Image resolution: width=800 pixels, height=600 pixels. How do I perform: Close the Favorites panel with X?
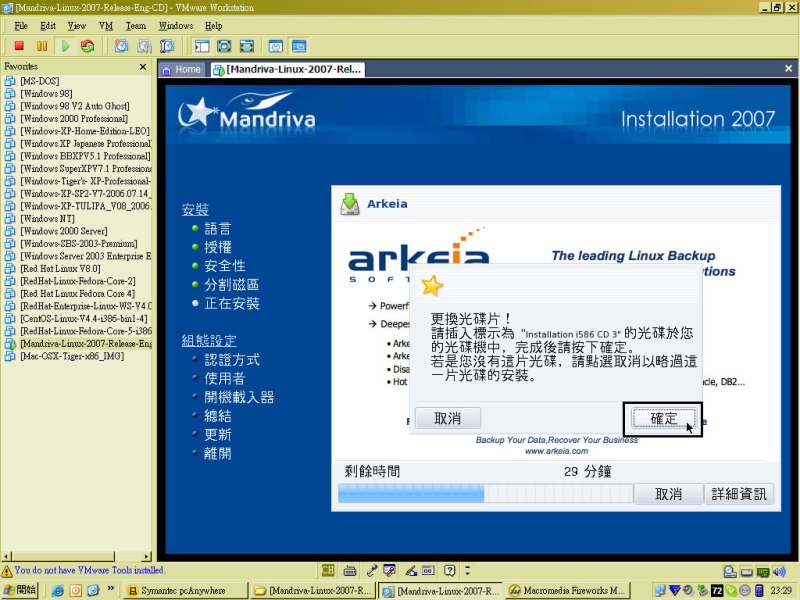(x=143, y=66)
